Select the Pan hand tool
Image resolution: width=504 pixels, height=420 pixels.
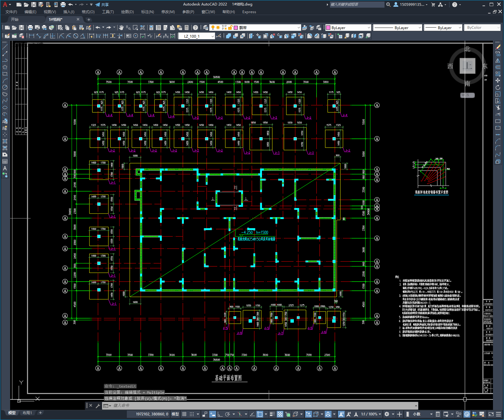tap(121, 28)
